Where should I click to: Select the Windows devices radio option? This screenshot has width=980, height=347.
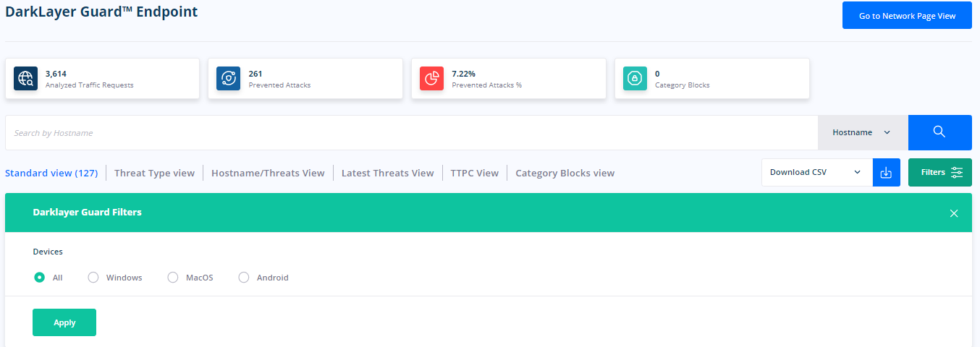(x=93, y=278)
